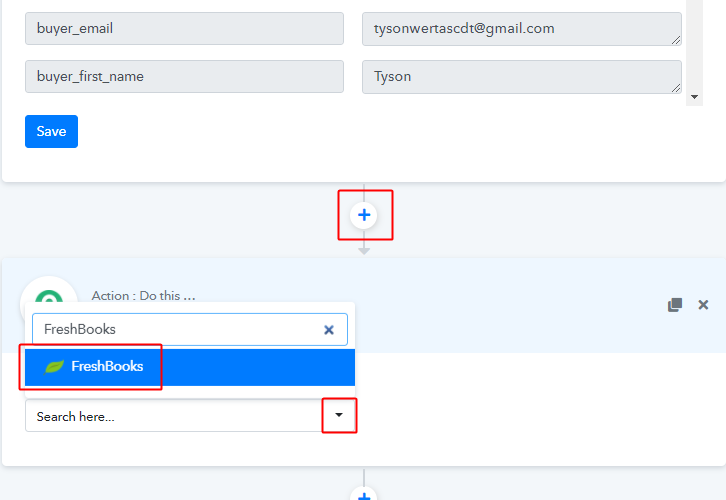Click the FreshBooks leaf logo in the result
Screen dimensions: 726x500
pos(54,367)
